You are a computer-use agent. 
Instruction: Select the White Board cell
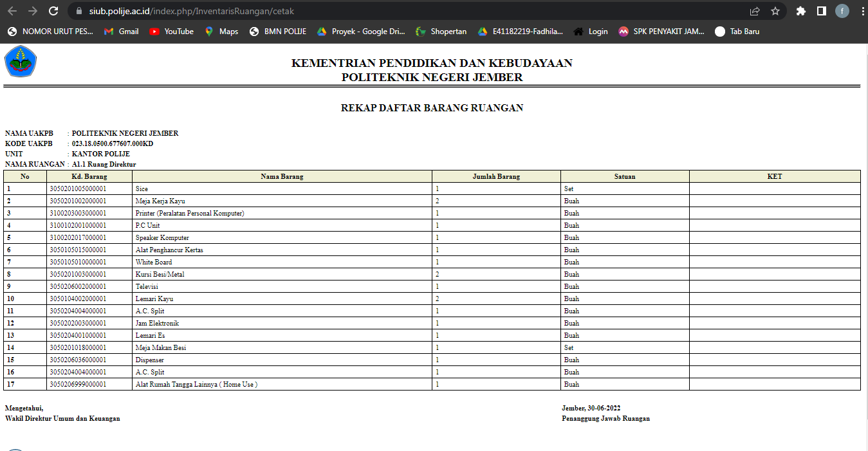pyautogui.click(x=282, y=262)
